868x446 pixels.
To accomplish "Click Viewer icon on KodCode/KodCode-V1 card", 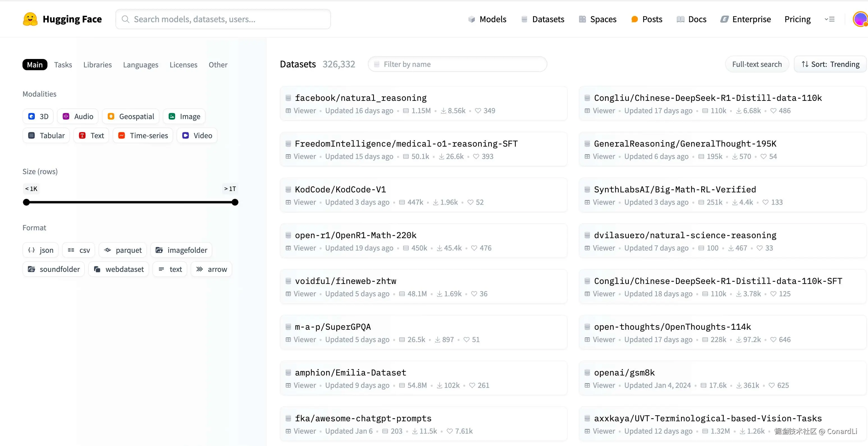I will [x=288, y=202].
